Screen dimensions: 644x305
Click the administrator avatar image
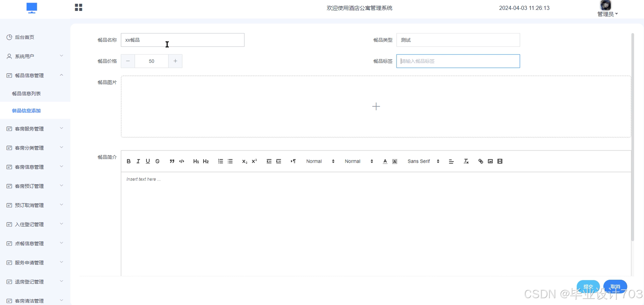605,5
